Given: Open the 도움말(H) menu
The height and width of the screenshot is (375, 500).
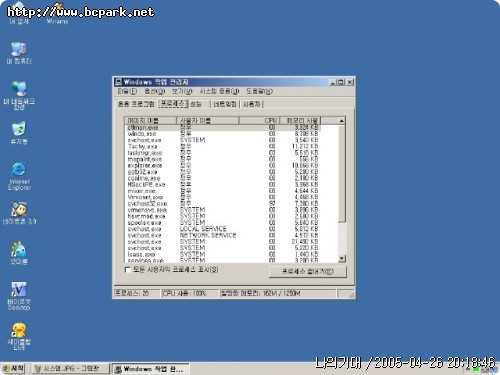Looking at the screenshot, I should pos(259,91).
